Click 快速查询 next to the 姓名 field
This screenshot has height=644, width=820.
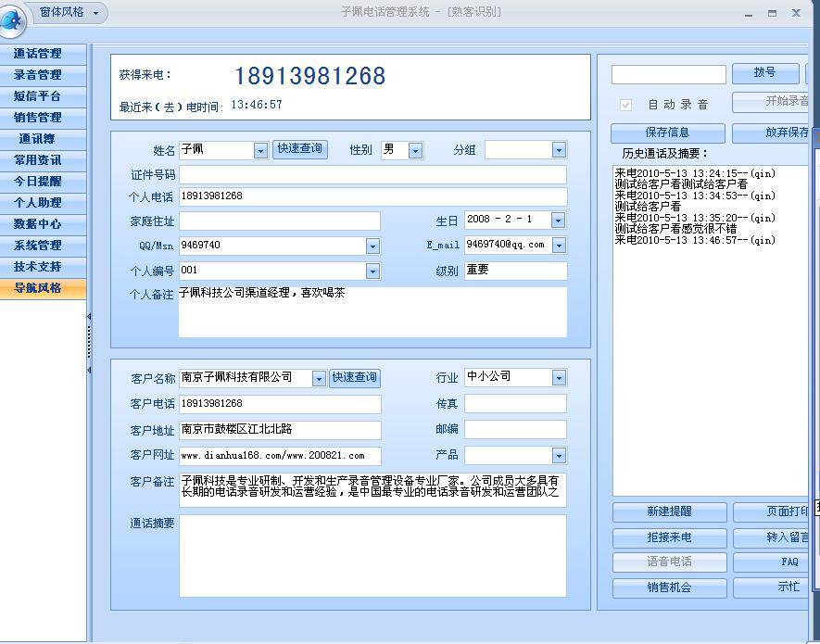(300, 149)
